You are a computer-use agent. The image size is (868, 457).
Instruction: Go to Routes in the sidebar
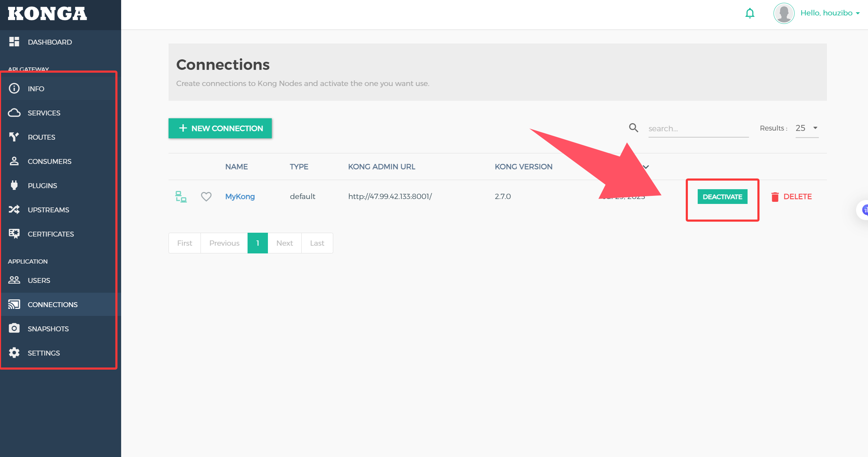pyautogui.click(x=41, y=137)
